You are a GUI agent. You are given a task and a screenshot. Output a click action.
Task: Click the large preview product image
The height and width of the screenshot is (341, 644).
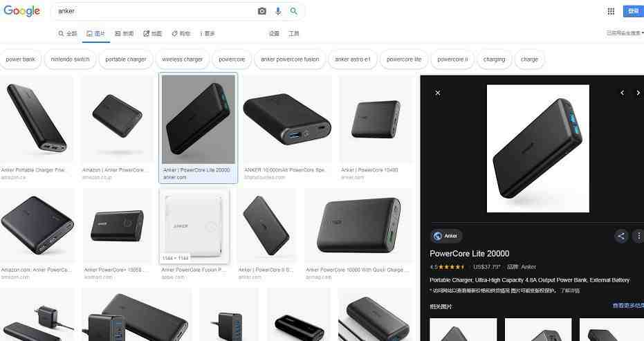point(537,148)
